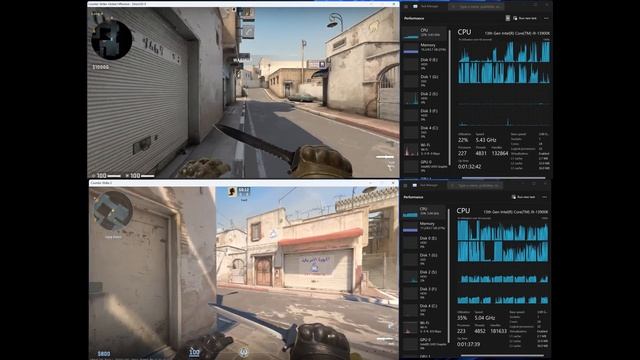Click the radar minimap in Counter-Strike 2 window
Viewport: 640px width, 360px height.
[x=113, y=211]
